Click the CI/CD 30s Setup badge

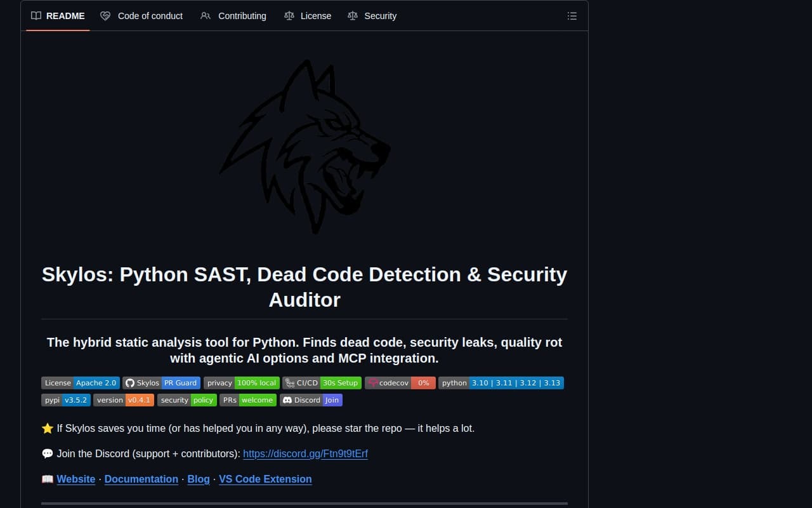322,383
